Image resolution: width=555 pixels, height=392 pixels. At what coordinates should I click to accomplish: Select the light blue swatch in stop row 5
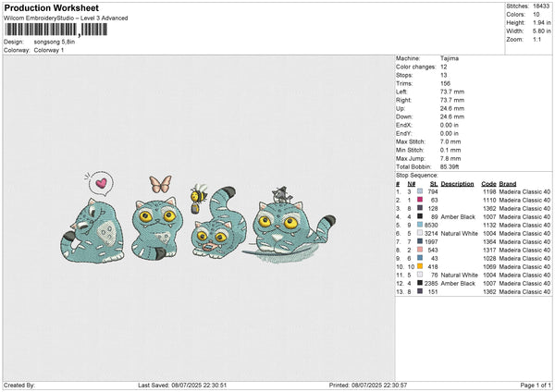[x=420, y=225]
